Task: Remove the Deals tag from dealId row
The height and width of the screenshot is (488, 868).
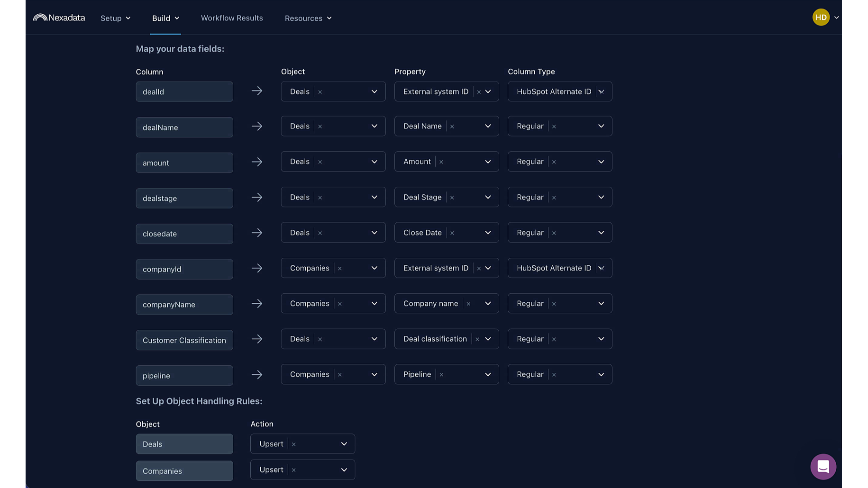Action: 320,91
